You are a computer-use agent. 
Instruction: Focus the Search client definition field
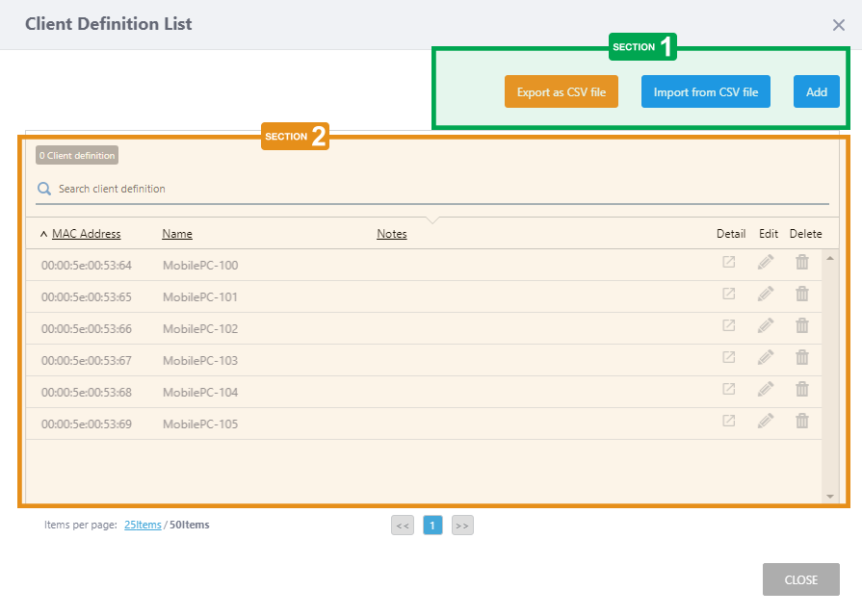pos(433,189)
